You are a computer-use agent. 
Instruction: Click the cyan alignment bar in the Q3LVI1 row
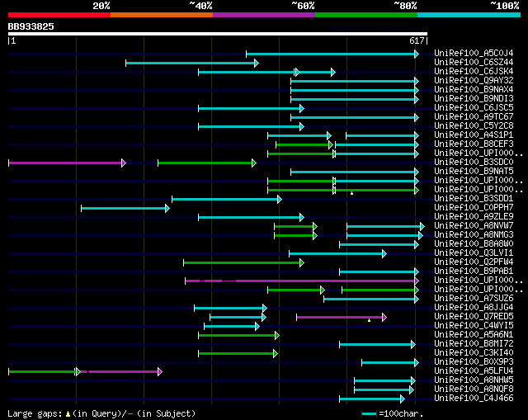(337, 254)
